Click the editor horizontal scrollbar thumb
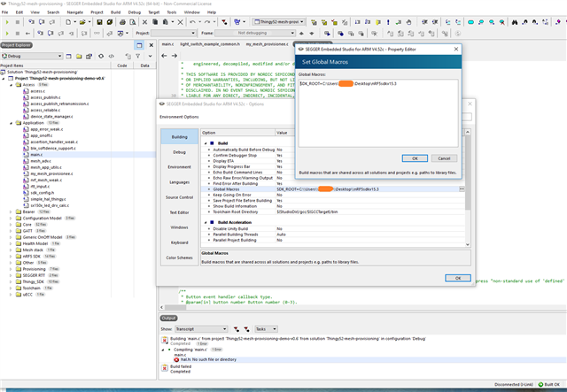 coord(175,307)
